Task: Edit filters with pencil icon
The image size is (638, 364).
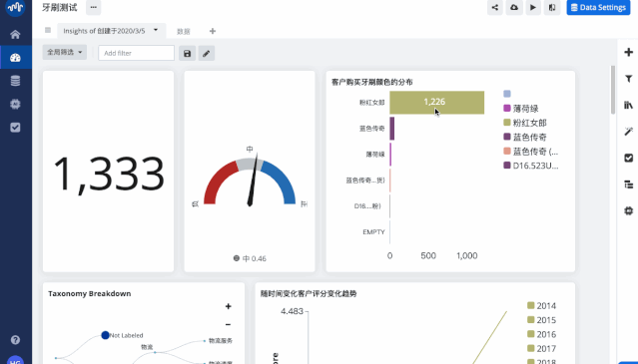Action: click(207, 53)
